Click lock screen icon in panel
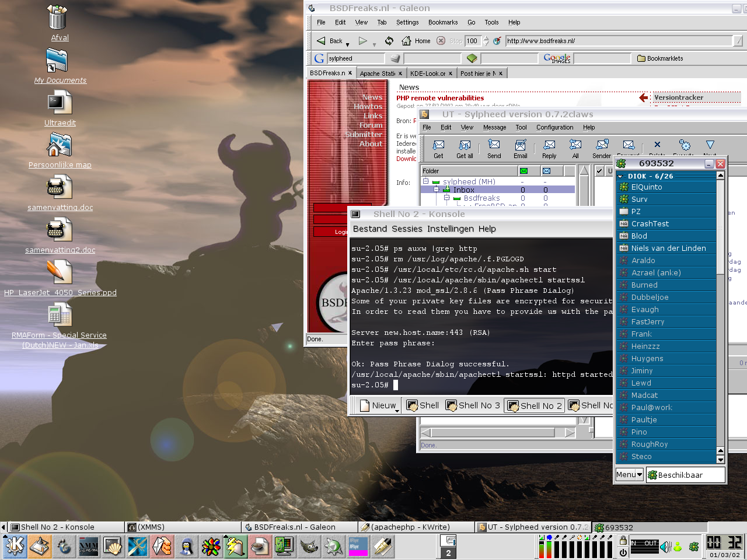This screenshot has height=560, width=747. point(623,540)
